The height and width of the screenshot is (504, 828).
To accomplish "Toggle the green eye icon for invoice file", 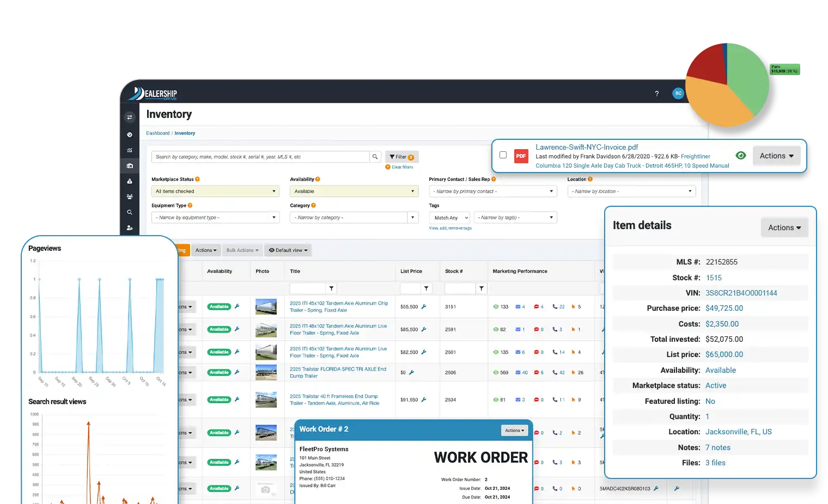I will coord(740,156).
